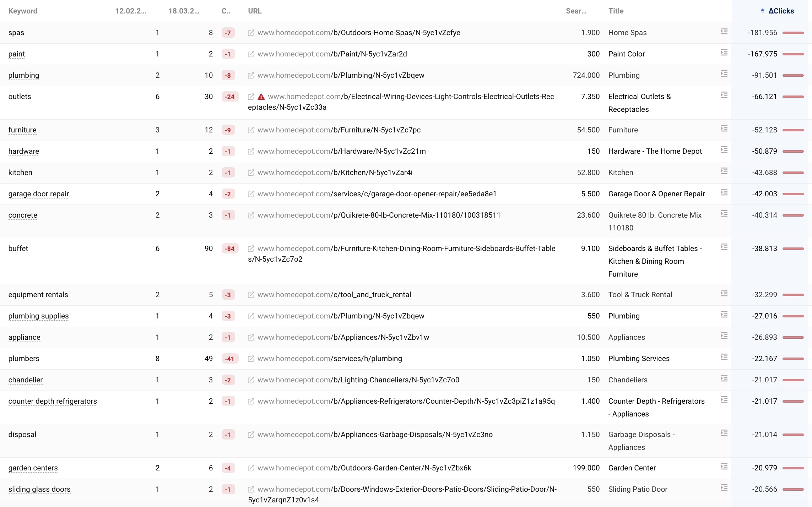This screenshot has height=507, width=812.
Task: Open external link icon for appliance URL
Action: pyautogui.click(x=251, y=337)
